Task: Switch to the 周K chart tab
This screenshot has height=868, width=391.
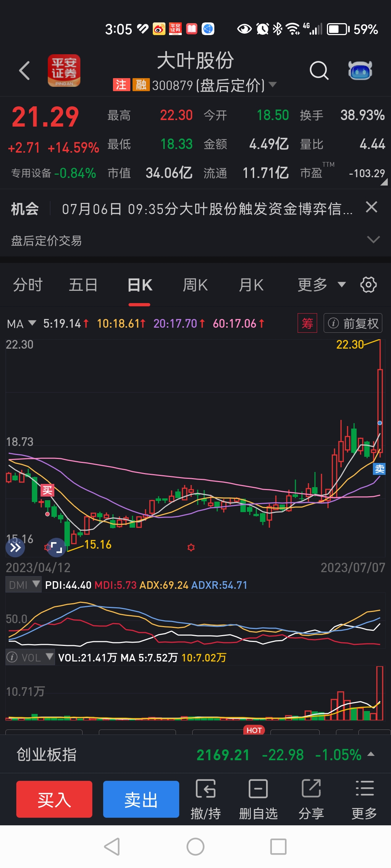Action: click(x=195, y=285)
